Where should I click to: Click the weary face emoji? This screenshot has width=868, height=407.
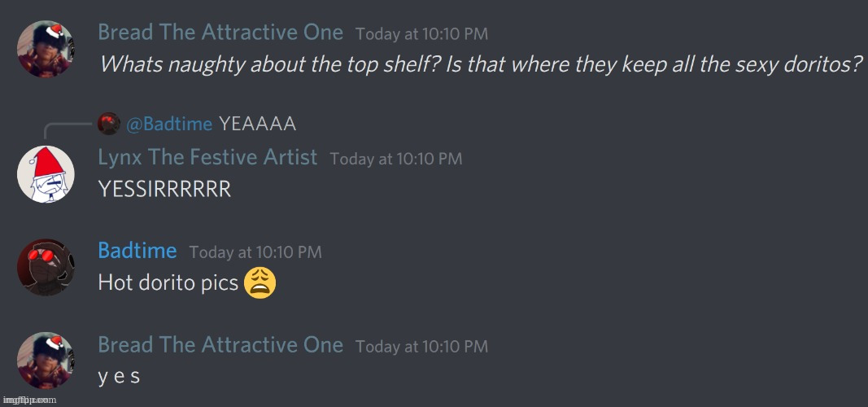(260, 282)
